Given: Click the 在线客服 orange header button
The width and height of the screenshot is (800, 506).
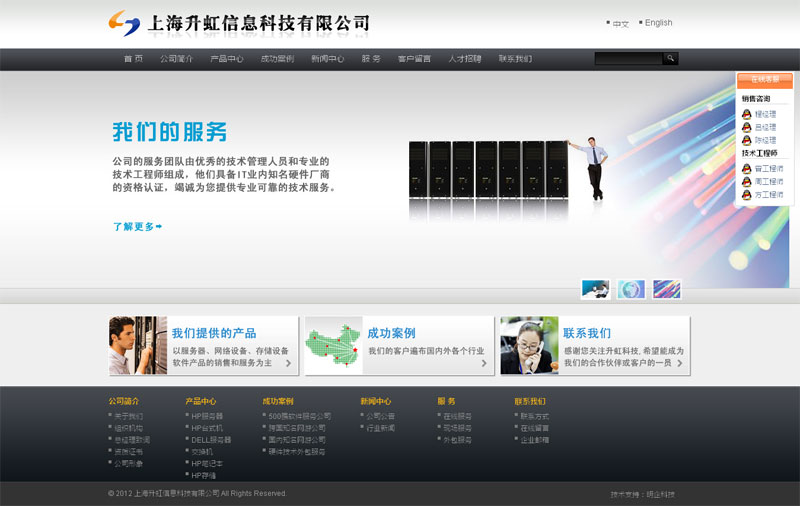Looking at the screenshot, I should (765, 80).
